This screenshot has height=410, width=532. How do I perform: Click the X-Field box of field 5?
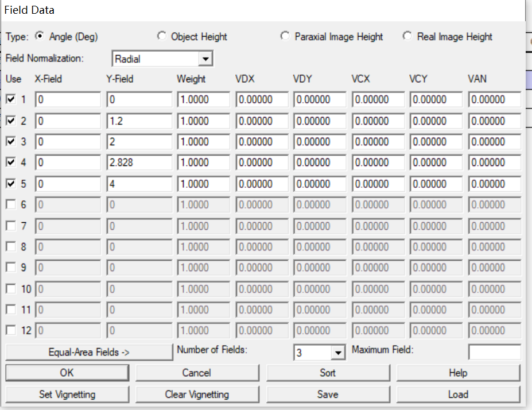(x=68, y=184)
